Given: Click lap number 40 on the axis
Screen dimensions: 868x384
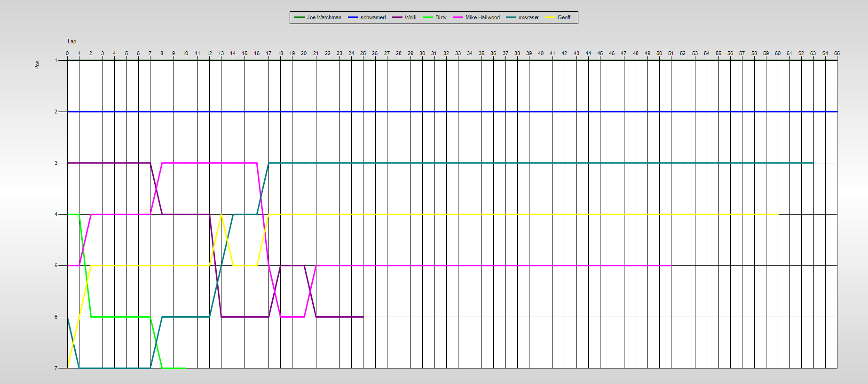Looking at the screenshot, I should pyautogui.click(x=541, y=53).
